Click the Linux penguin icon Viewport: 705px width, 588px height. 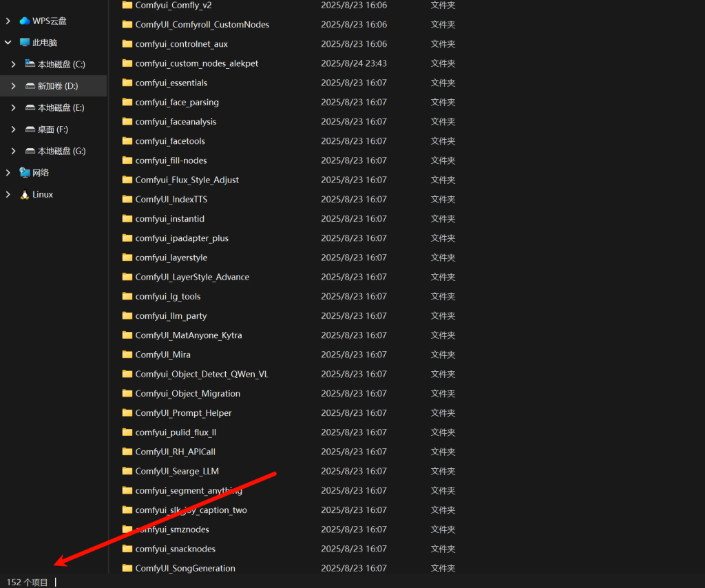(x=25, y=194)
